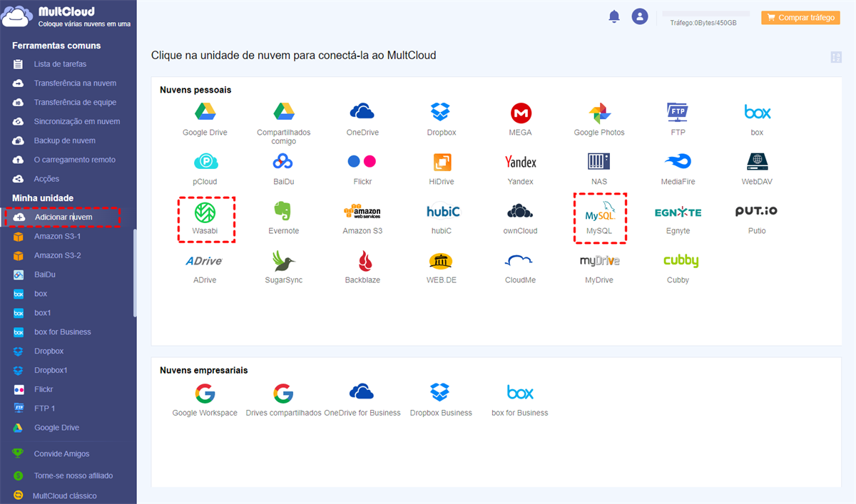Select the Amazon S3 icon in grid
Screen dimensions: 856x504
[x=362, y=212]
